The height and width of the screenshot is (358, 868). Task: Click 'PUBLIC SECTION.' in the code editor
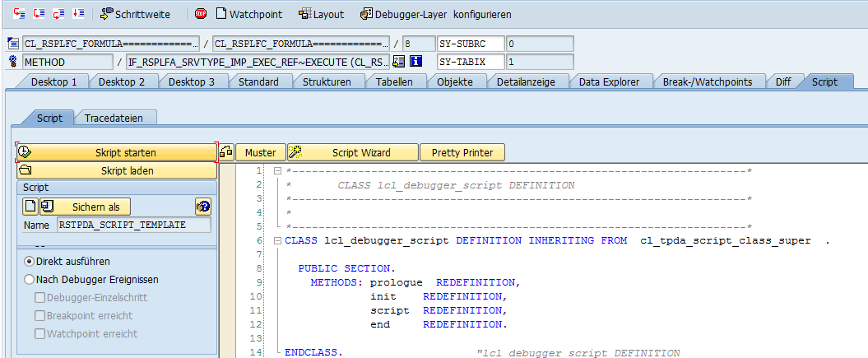(x=346, y=268)
